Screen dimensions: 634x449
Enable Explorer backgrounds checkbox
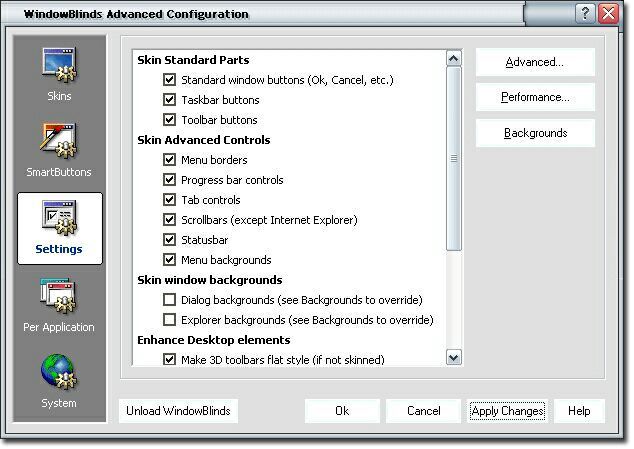tap(169, 320)
